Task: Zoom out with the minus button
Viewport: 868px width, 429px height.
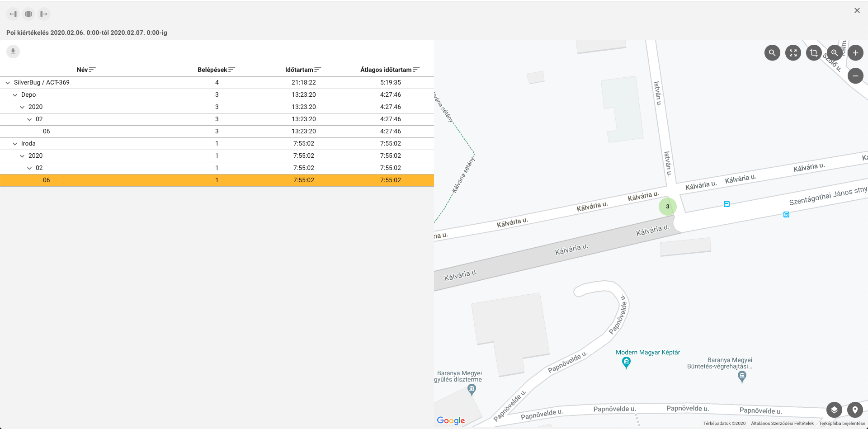Action: point(855,76)
